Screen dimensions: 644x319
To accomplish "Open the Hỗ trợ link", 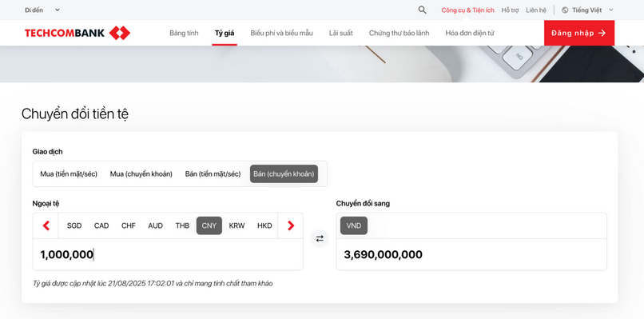I will click(x=510, y=10).
